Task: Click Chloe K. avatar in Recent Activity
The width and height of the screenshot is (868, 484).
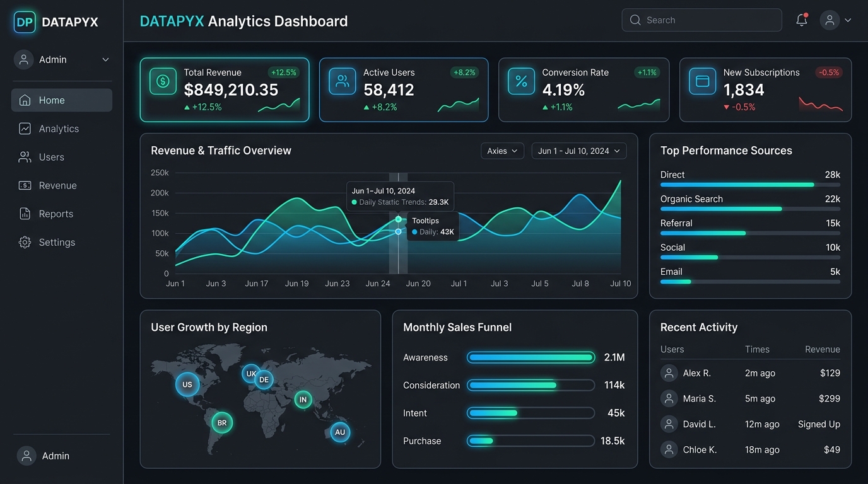Action: point(669,449)
